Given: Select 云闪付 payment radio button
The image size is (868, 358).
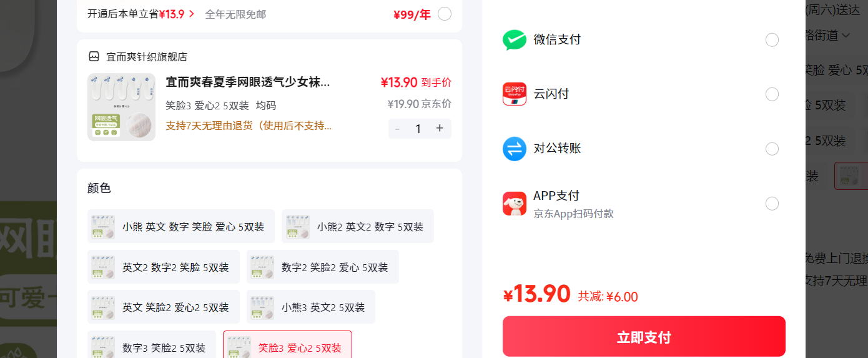Looking at the screenshot, I should click(x=772, y=94).
